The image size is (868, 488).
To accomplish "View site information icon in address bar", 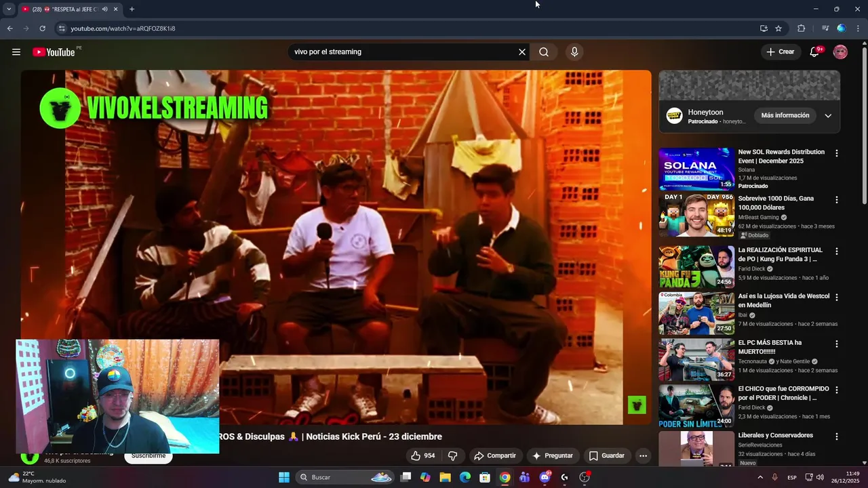I will point(62,28).
